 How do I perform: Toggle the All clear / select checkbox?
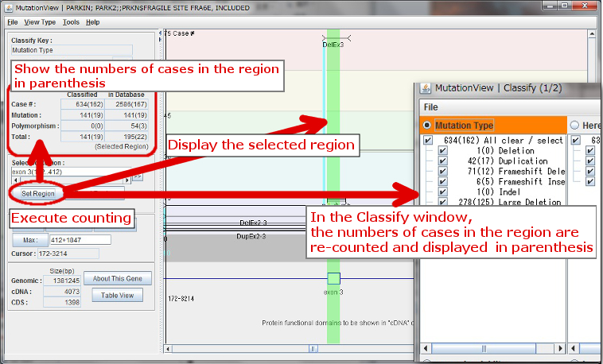tap(428, 140)
